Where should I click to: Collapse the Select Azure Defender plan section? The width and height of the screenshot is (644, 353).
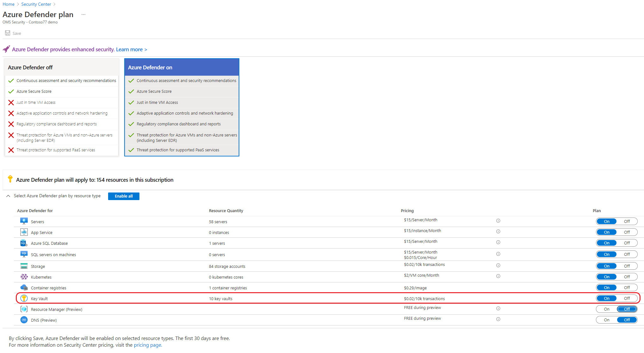point(8,196)
